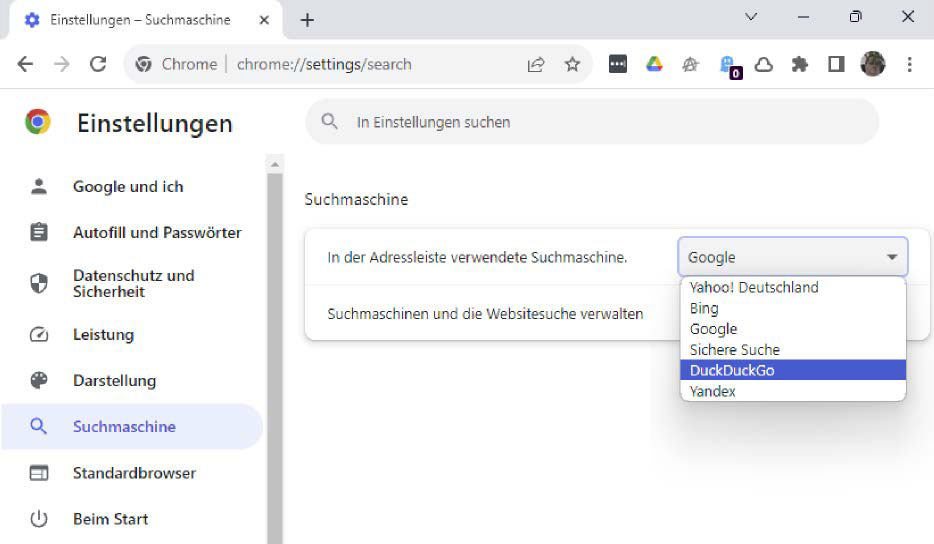Click the Einstellungen page title
Image resolution: width=934 pixels, height=544 pixels.
click(155, 123)
